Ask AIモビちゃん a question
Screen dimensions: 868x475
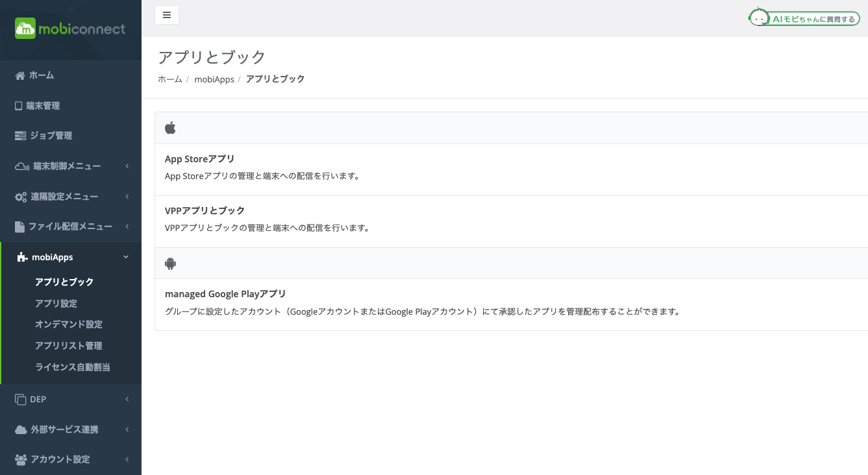tap(804, 18)
